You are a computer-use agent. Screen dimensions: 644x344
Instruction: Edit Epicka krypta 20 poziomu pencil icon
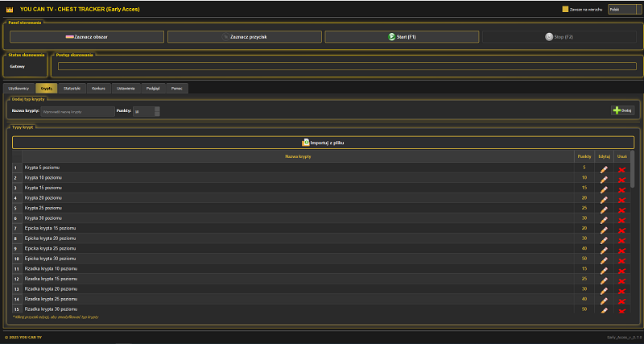(x=603, y=240)
